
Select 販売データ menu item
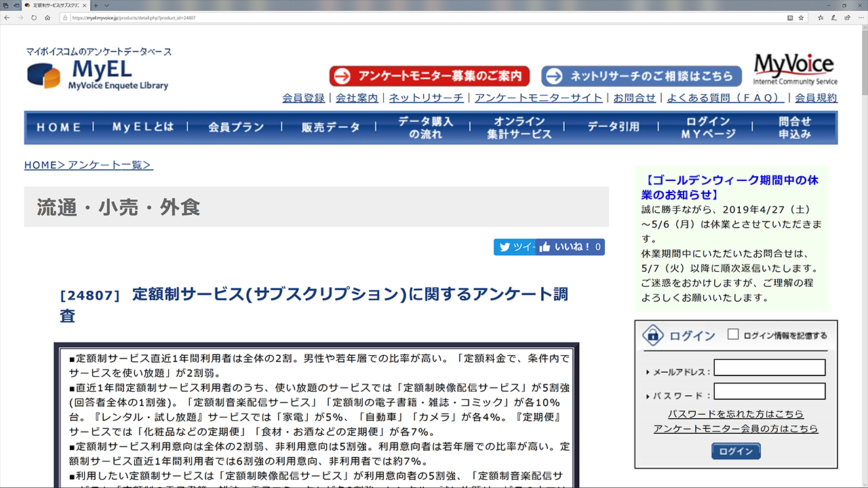coord(331,127)
